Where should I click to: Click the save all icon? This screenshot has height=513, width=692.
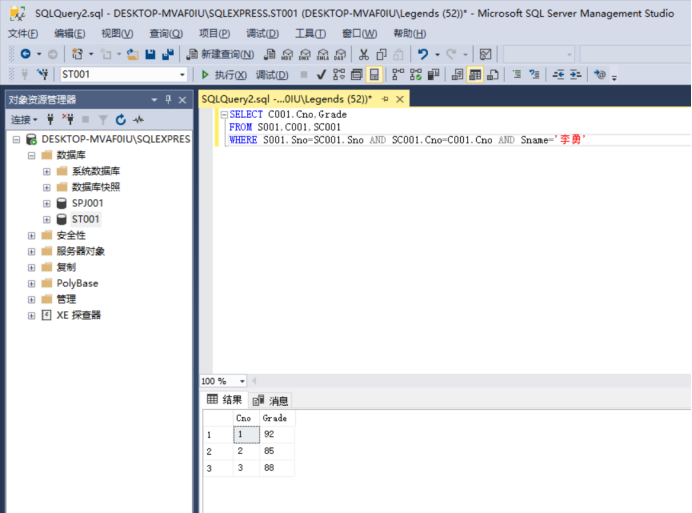pos(168,54)
